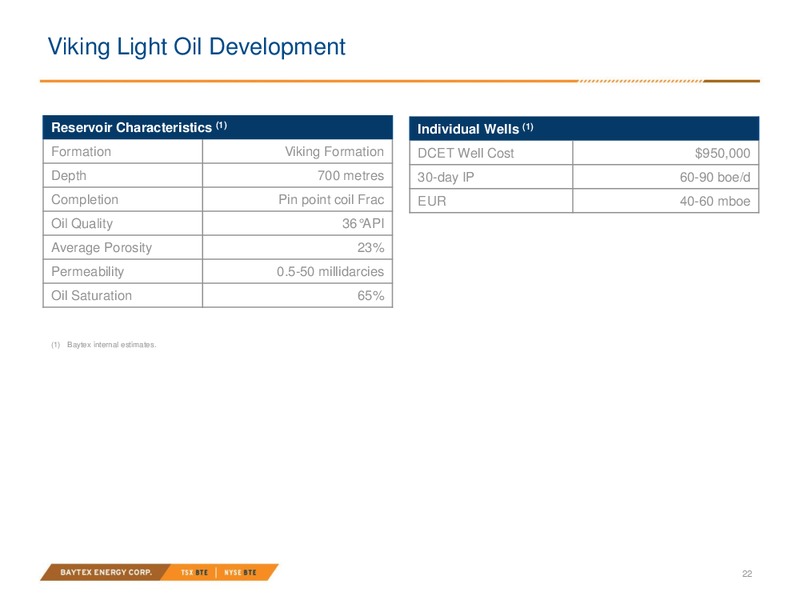This screenshot has height=600, width=800.
Task: Click the 'EUR' row label
Action: [x=432, y=201]
